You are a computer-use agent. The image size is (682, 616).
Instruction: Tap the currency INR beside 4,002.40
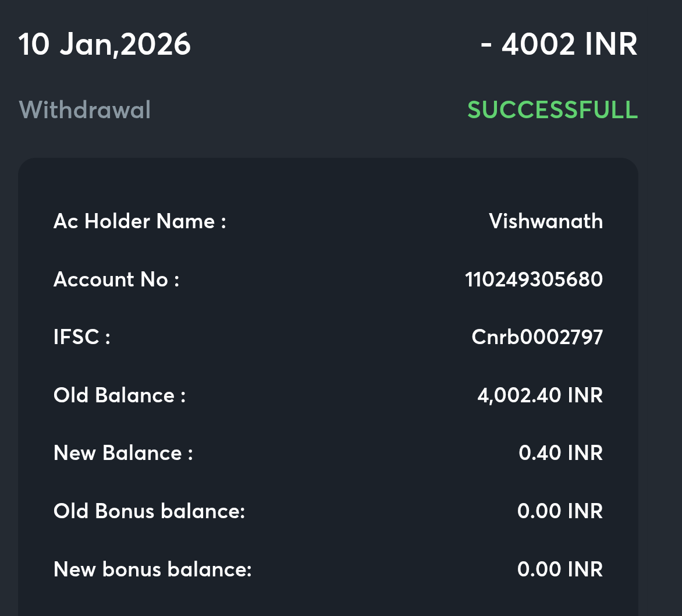click(x=585, y=395)
